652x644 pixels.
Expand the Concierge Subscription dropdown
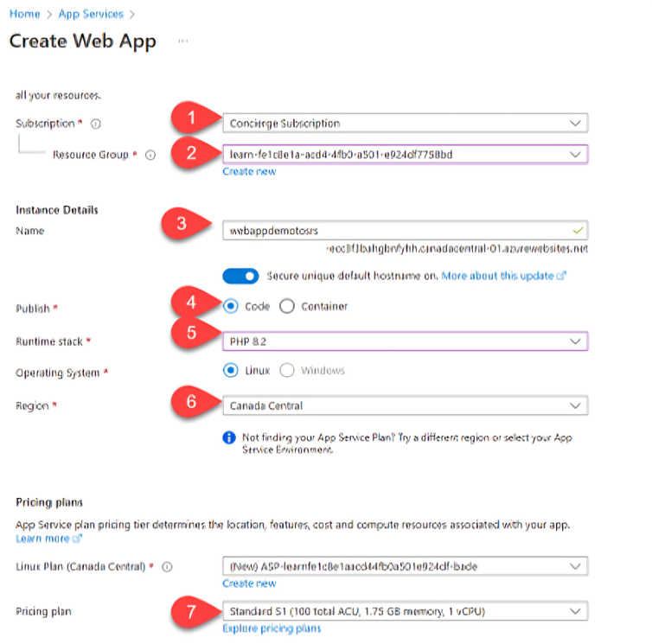coord(405,123)
